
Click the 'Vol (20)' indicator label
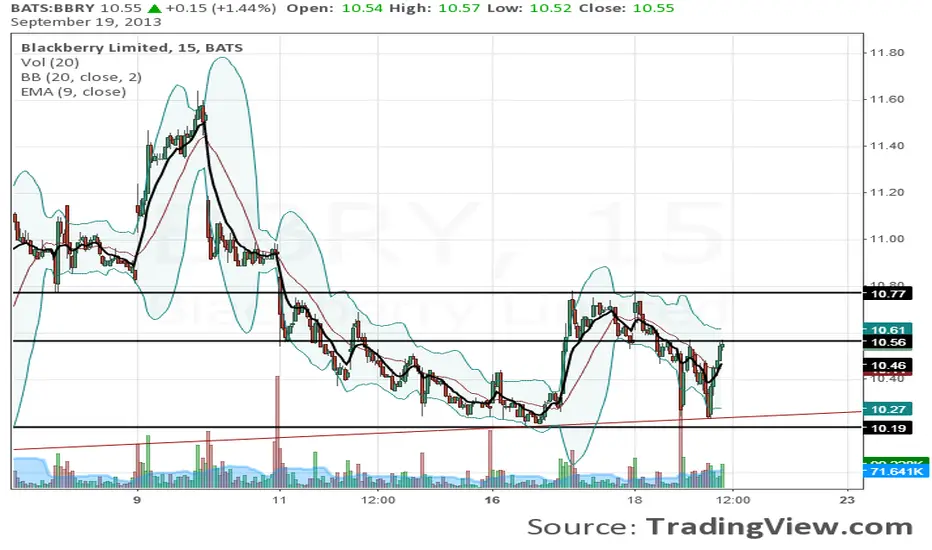(x=50, y=62)
